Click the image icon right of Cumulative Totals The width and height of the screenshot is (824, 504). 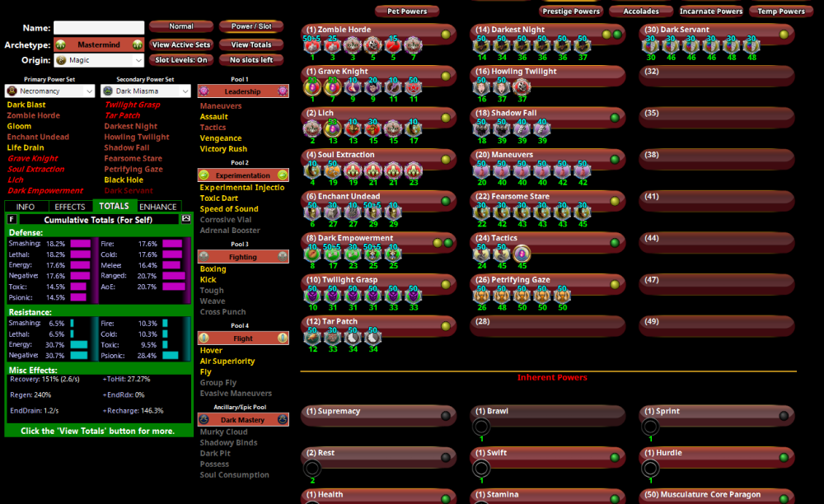click(186, 219)
